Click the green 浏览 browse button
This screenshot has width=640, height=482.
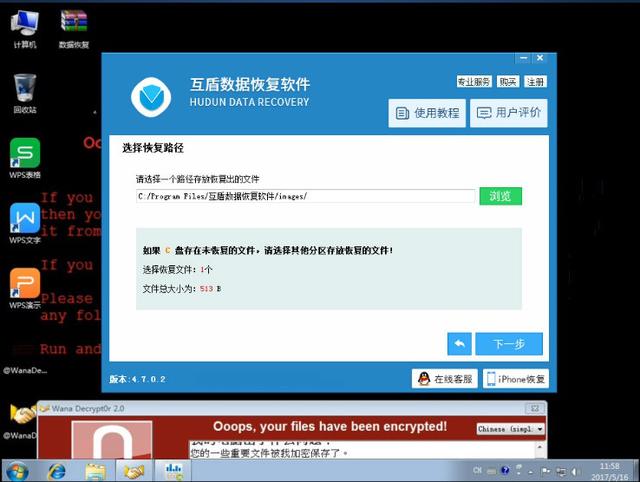coord(500,196)
